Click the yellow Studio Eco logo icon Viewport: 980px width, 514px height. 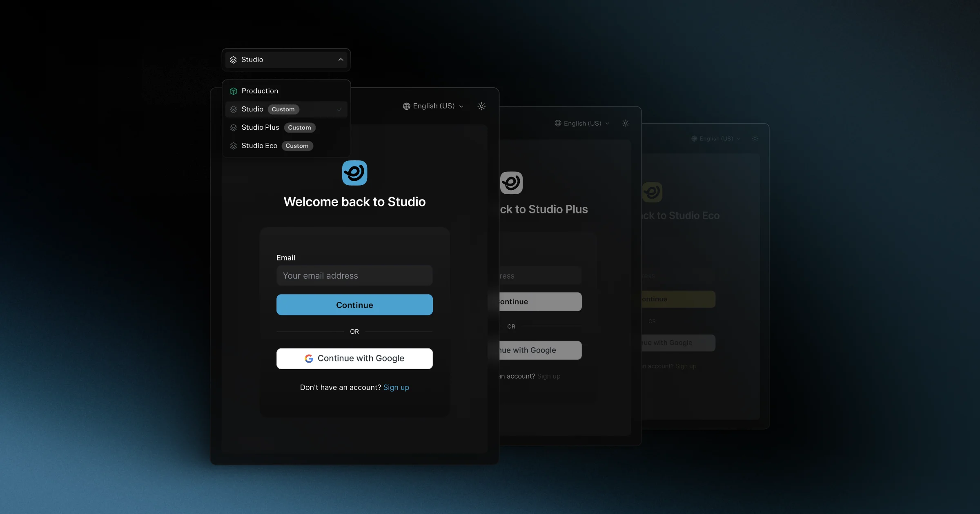(652, 192)
